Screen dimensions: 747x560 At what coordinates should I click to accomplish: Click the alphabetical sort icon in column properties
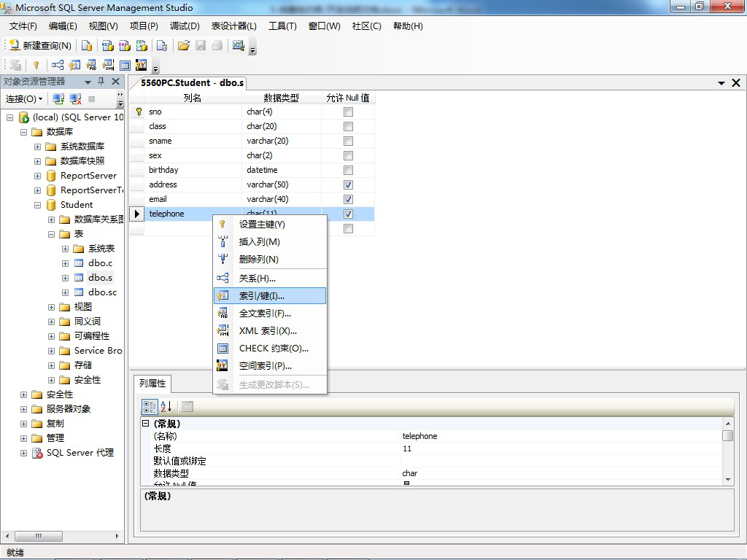tap(166, 407)
